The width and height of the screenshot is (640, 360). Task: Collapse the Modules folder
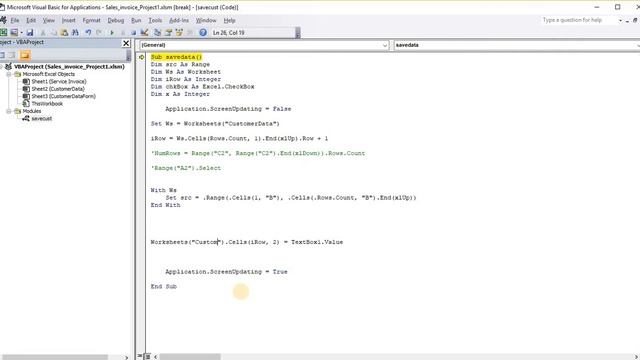9,111
